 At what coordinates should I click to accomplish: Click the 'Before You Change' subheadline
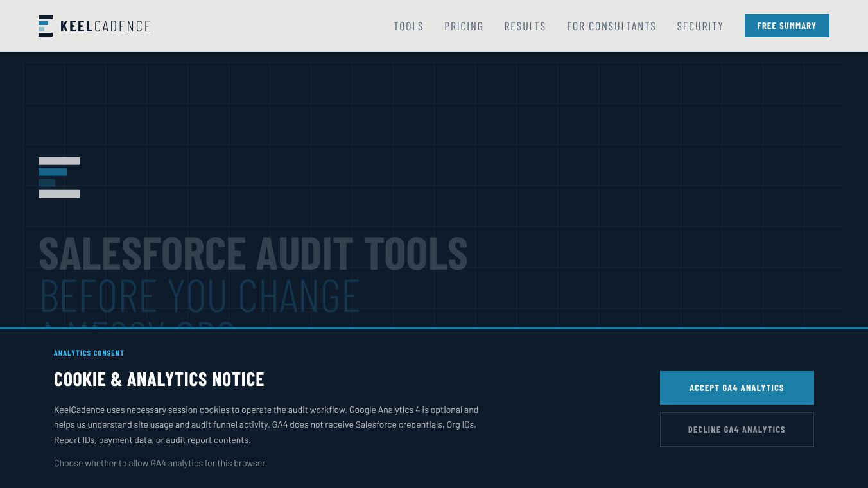pos(200,296)
